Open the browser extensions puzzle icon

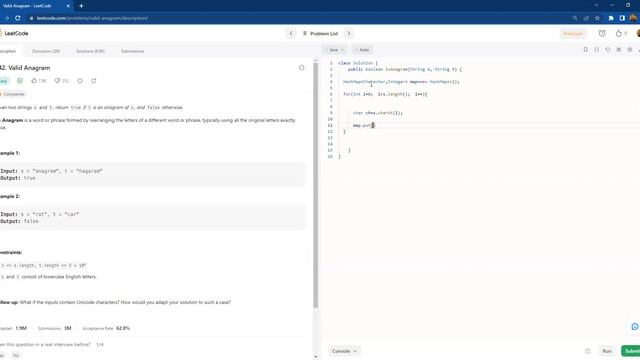[611, 18]
